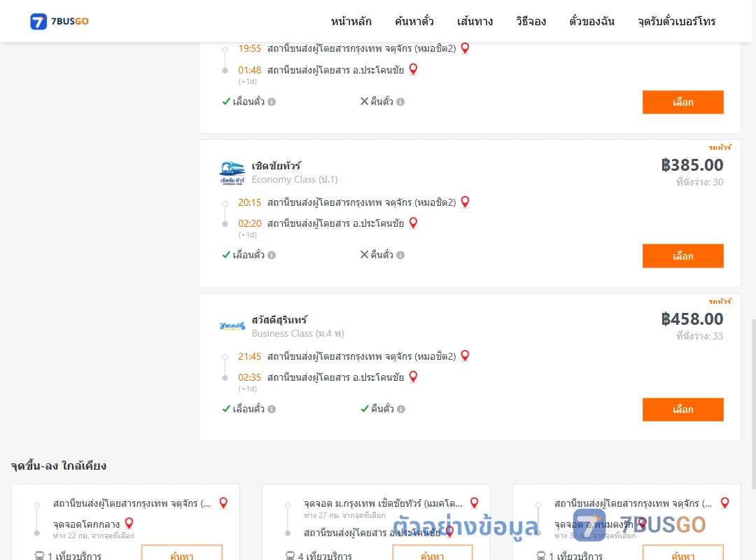
Task: Click the 20:15 departure time
Action: pos(249,202)
